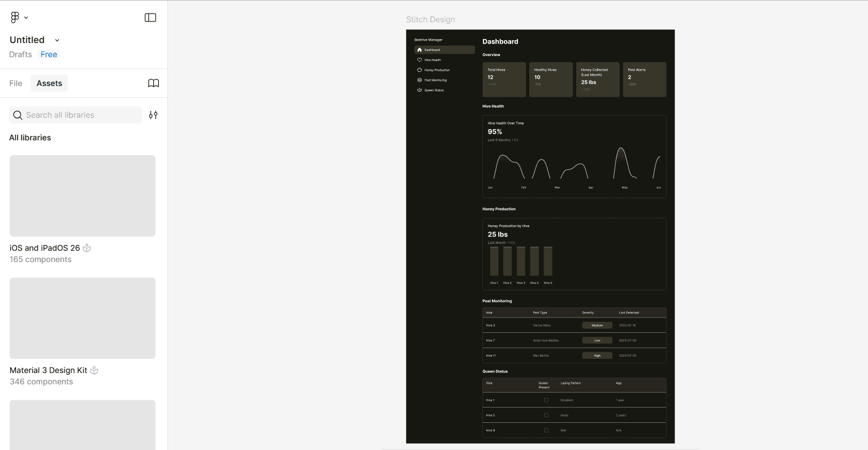Switch to the File tab
The height and width of the screenshot is (450, 868).
[16, 83]
